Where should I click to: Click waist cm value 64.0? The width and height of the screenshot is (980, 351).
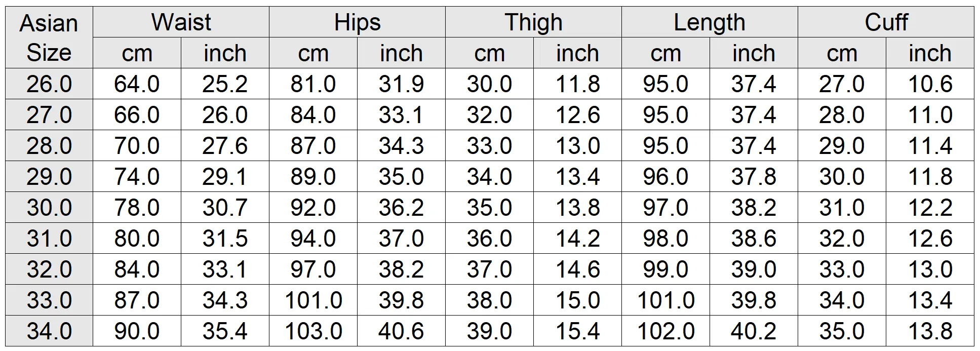tap(137, 84)
